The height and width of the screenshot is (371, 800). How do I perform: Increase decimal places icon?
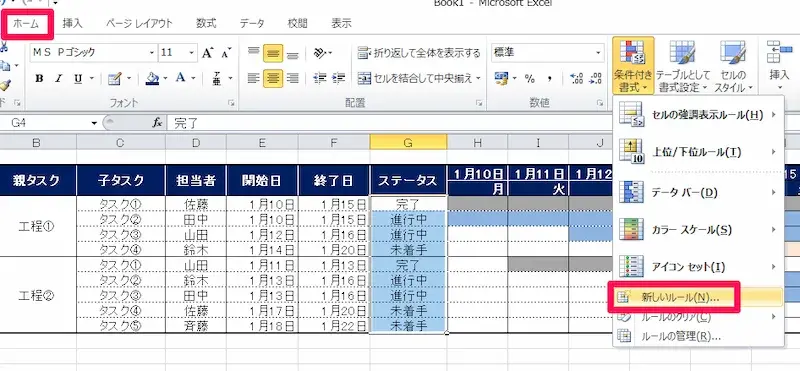coord(577,79)
